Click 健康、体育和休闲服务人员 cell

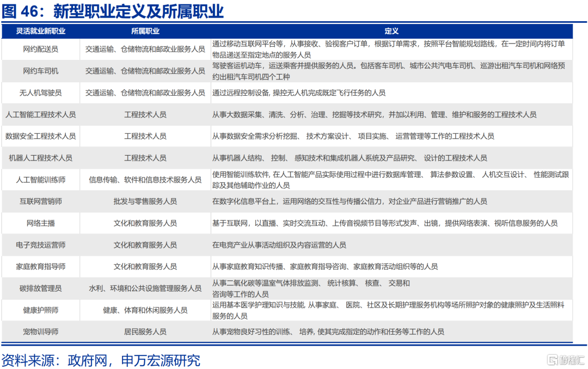coord(145,310)
